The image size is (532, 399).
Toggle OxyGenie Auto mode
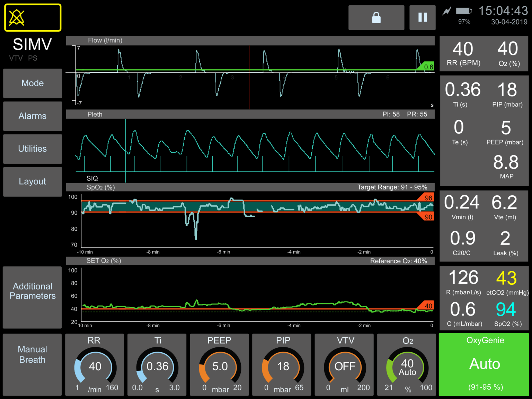tap(485, 364)
